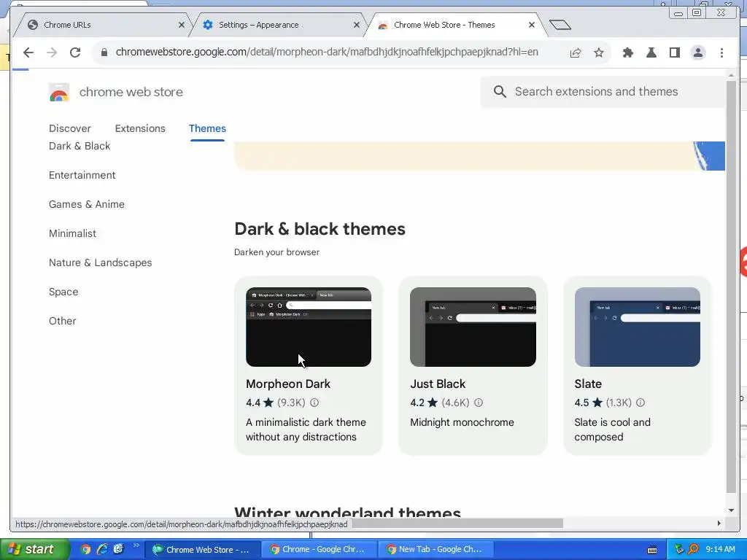The image size is (747, 560).
Task: Open the Discover section
Action: click(x=69, y=128)
